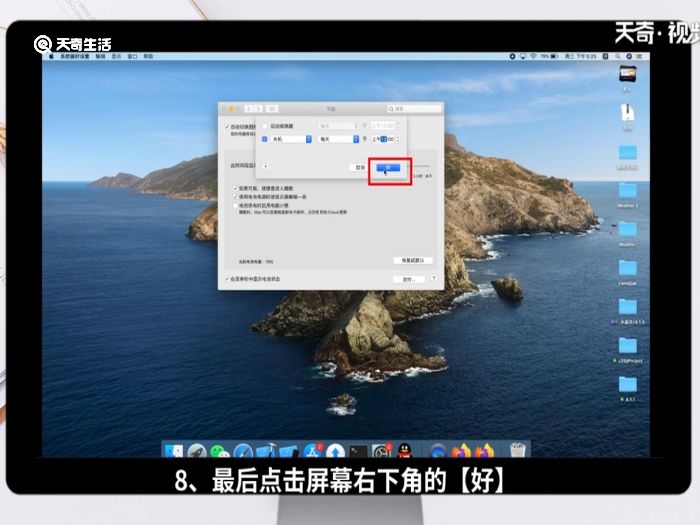700x525 pixels.
Task: Click the time field in the 启动或唤醒 row
Action: pos(383,126)
